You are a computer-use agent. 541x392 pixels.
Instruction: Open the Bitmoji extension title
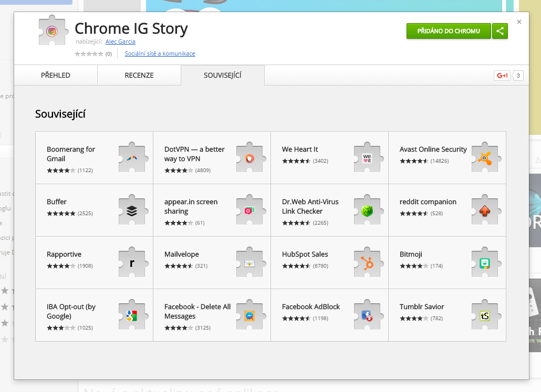coord(411,254)
